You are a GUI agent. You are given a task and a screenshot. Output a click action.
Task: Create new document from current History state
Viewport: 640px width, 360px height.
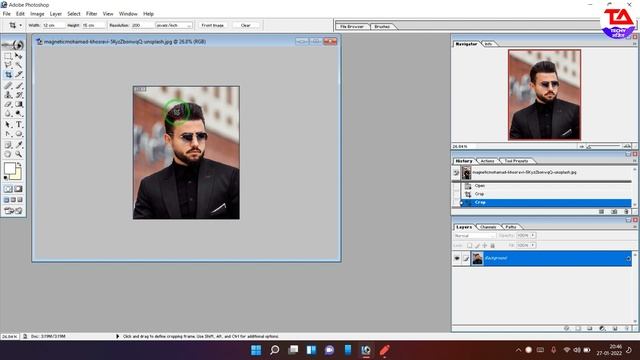pos(601,211)
